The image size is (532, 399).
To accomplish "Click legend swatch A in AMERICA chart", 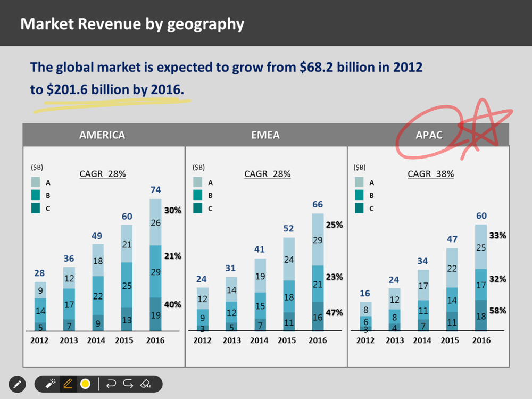I will pyautogui.click(x=36, y=182).
